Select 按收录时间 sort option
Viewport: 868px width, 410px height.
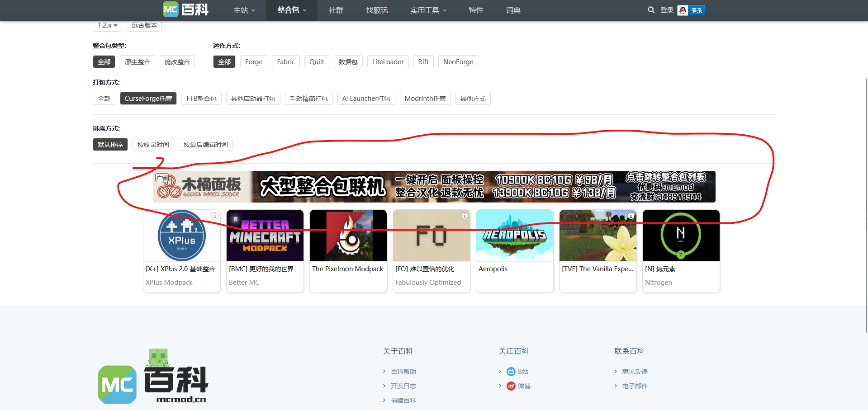pyautogui.click(x=153, y=145)
